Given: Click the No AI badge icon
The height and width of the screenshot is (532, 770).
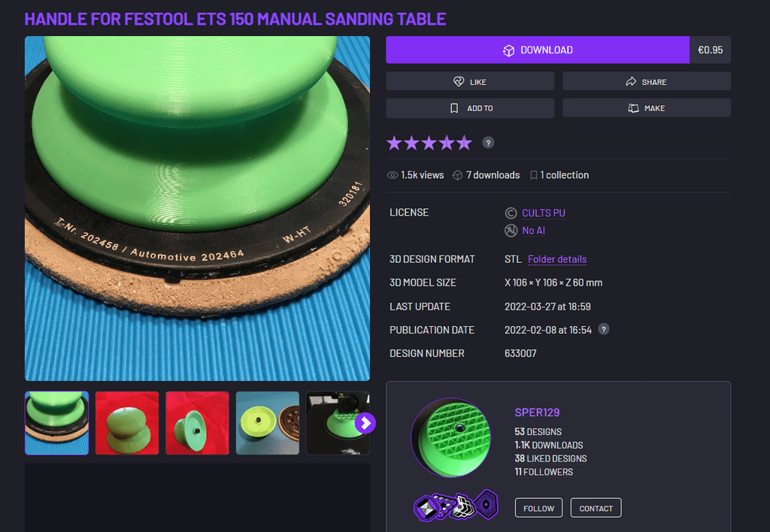Looking at the screenshot, I should point(511,231).
